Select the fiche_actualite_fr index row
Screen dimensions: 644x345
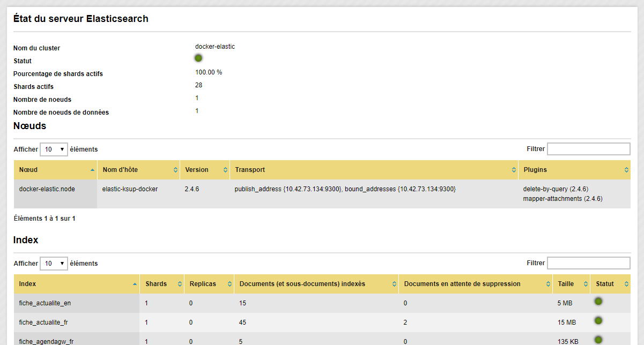[x=322, y=322]
